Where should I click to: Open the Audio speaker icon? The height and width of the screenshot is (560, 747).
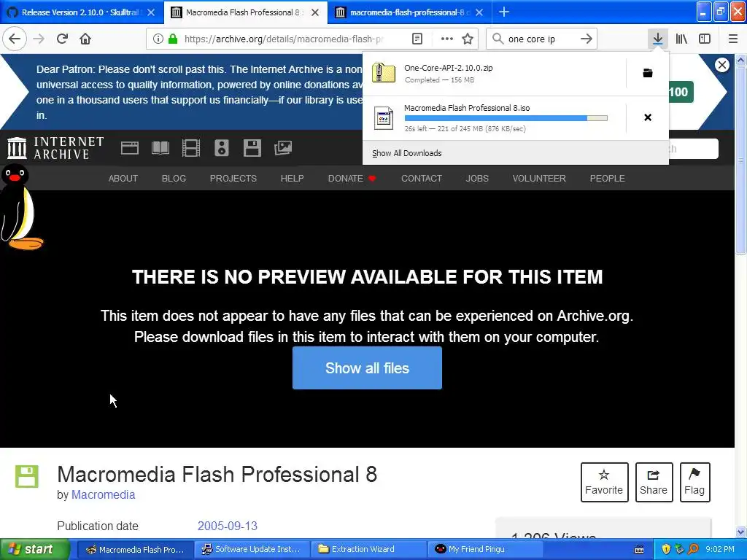[222, 148]
